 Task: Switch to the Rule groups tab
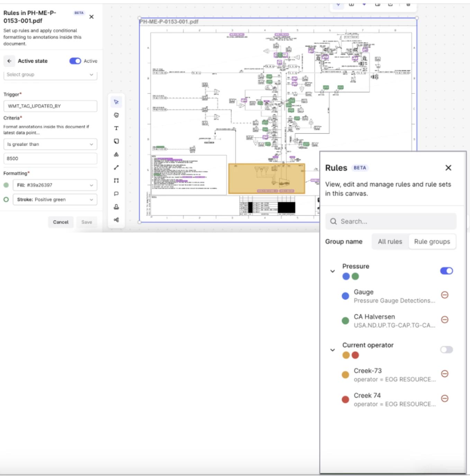click(x=432, y=241)
